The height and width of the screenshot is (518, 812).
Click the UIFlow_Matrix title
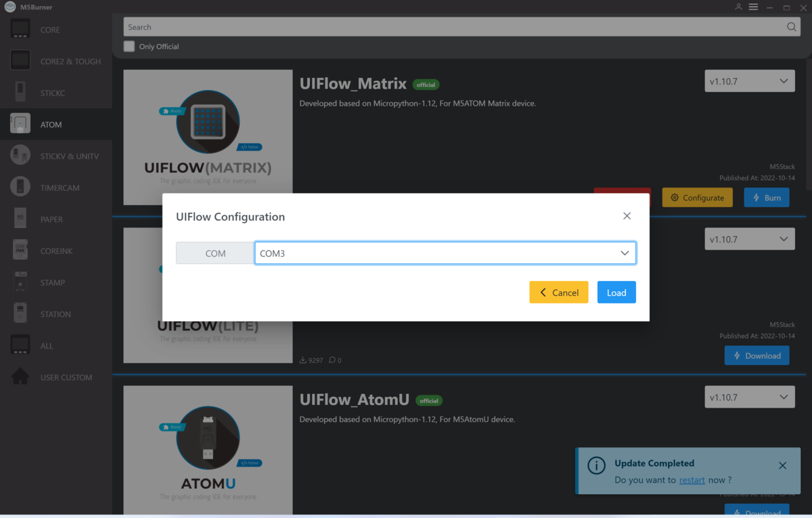point(353,84)
